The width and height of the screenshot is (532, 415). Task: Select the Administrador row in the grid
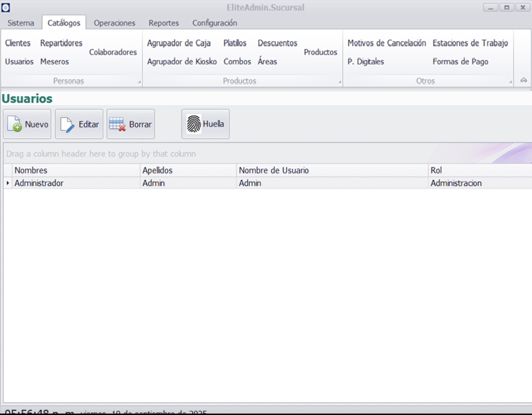[71, 183]
